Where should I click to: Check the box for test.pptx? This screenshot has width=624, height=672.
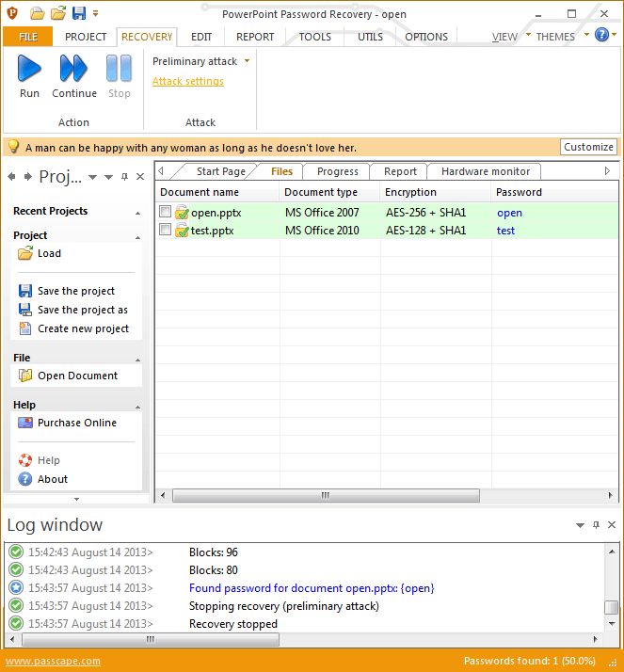click(x=165, y=230)
